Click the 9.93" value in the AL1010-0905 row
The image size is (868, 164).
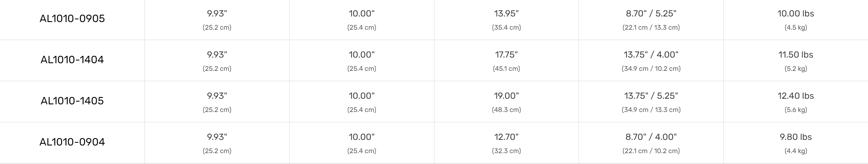pyautogui.click(x=217, y=14)
